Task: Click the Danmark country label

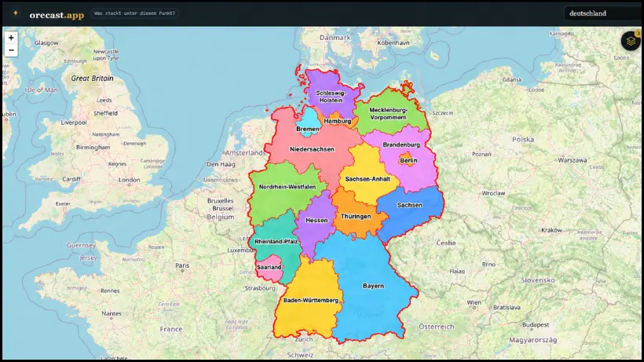Action: [x=335, y=38]
